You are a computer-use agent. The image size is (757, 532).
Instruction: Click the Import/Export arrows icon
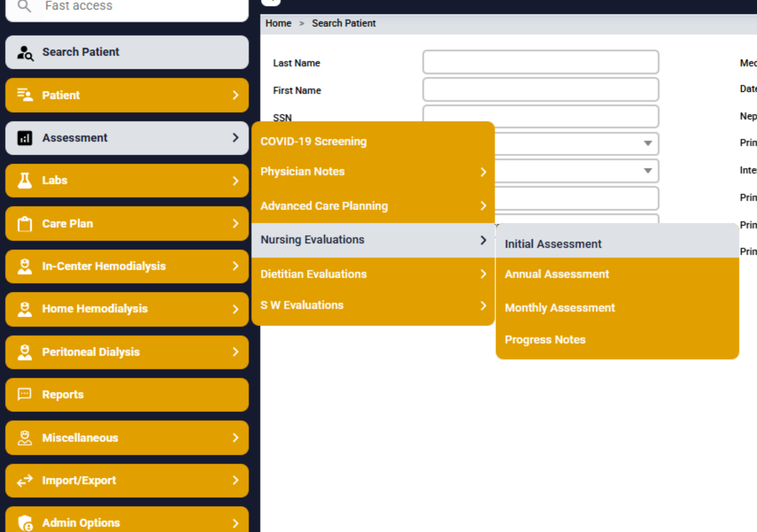[24, 480]
